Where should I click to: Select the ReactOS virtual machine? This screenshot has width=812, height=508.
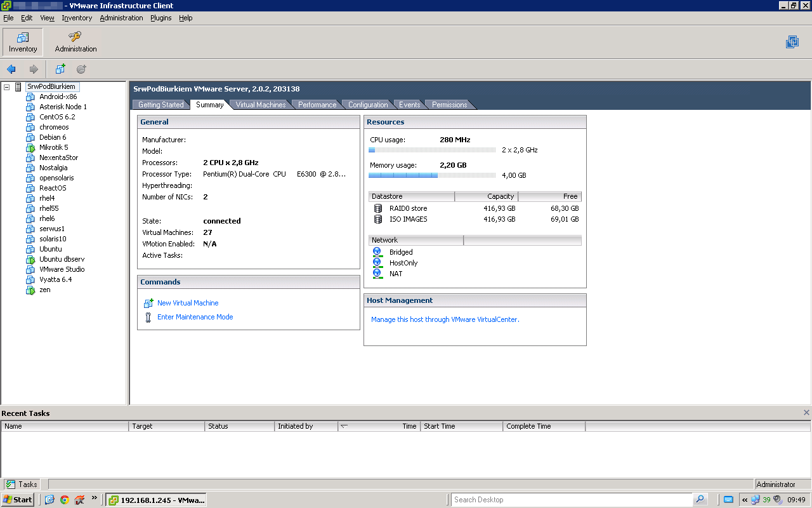click(x=53, y=188)
